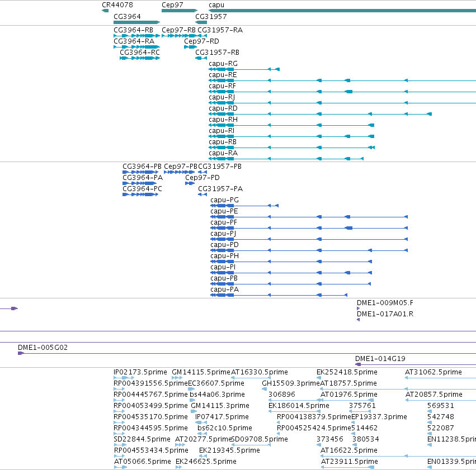Click EST GM14115.5prime

(177, 378)
